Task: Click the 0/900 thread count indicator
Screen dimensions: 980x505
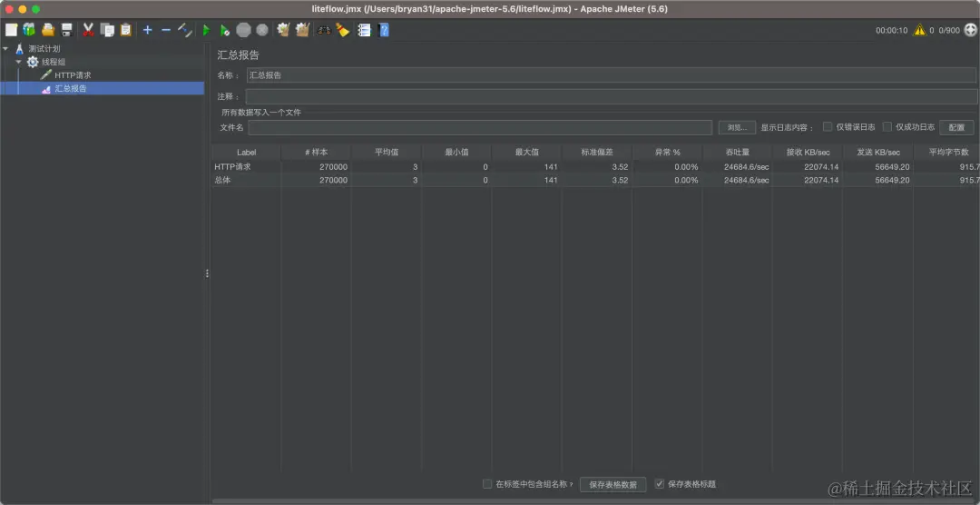Action: tap(949, 30)
